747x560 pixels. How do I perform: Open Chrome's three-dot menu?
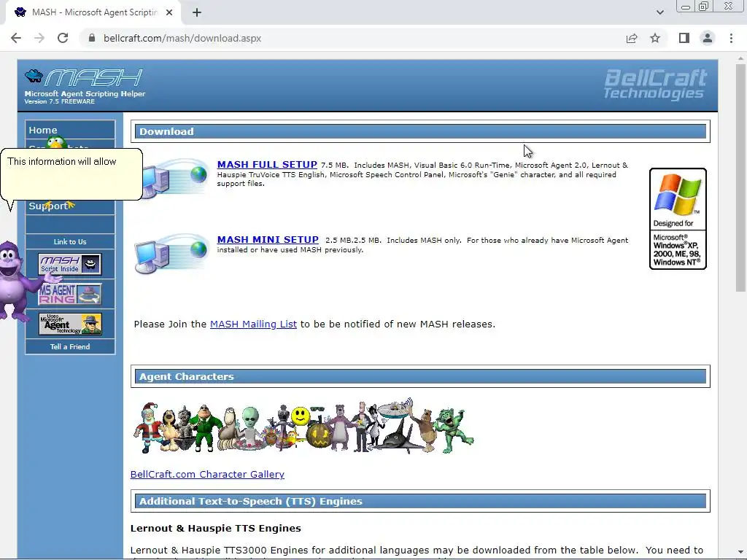[x=731, y=38]
